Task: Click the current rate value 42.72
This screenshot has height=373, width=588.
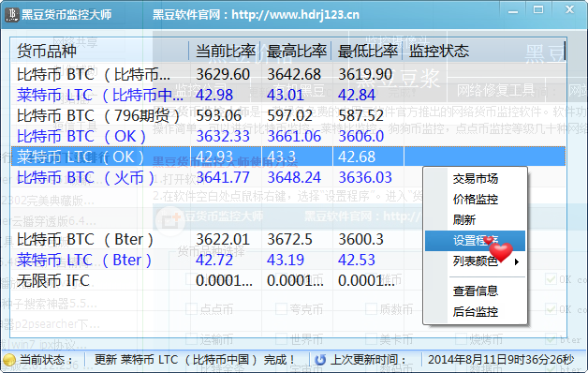Action: [214, 260]
